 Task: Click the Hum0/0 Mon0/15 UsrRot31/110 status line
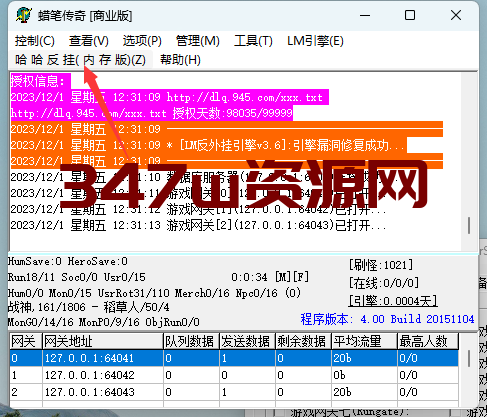[154, 293]
